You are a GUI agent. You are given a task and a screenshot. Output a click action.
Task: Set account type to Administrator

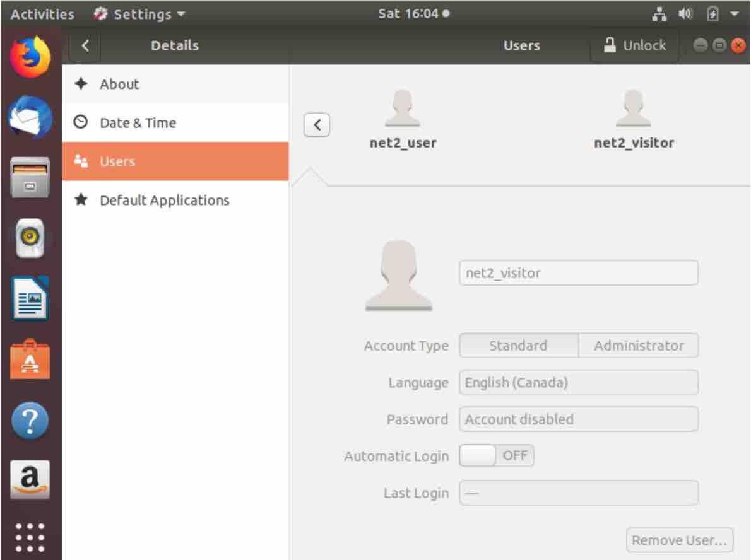click(637, 346)
